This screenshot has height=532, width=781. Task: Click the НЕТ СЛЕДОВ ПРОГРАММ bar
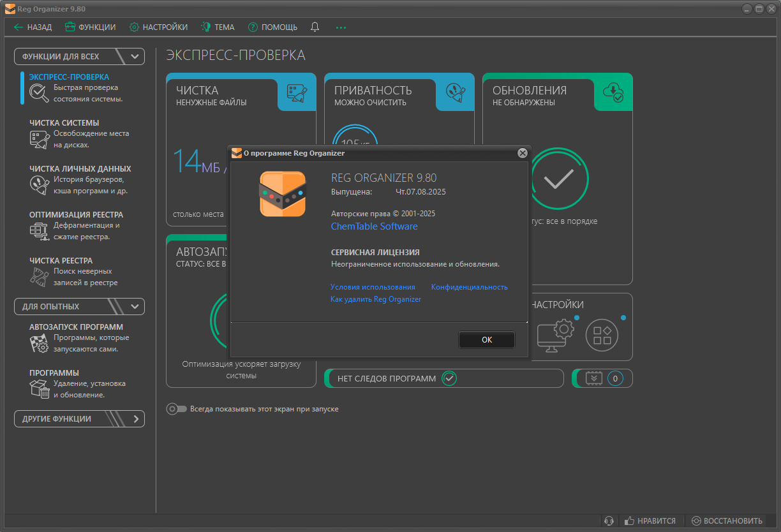click(x=444, y=378)
